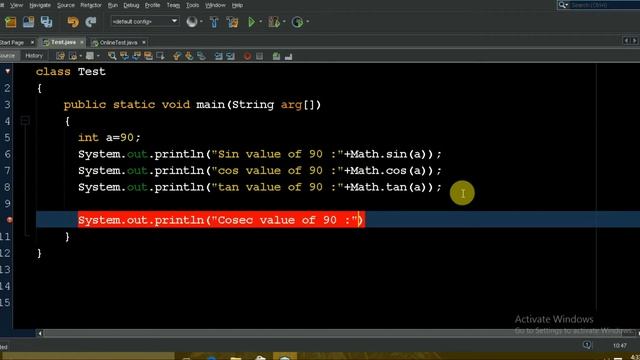
Task: Click the New Project toolbar icon
Action: [x=11, y=22]
